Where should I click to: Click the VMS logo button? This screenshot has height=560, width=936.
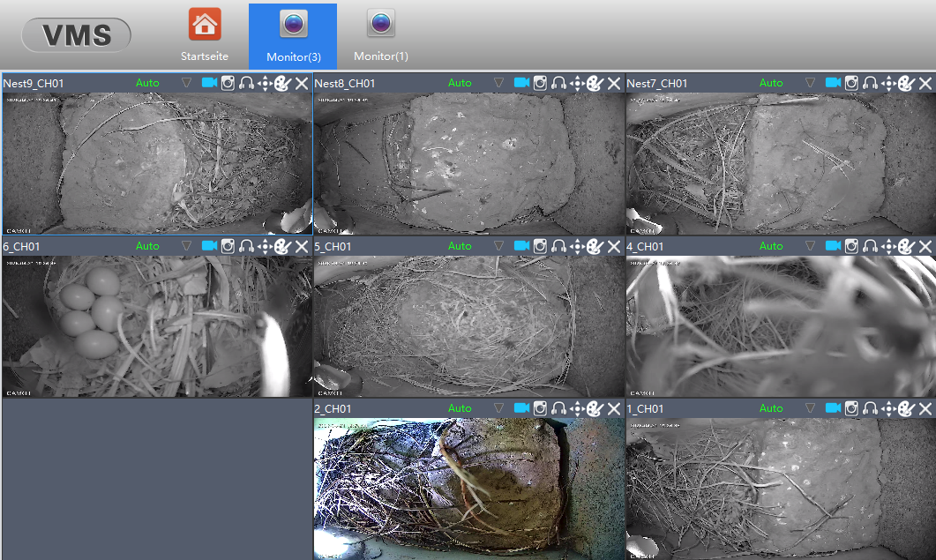[x=77, y=35]
